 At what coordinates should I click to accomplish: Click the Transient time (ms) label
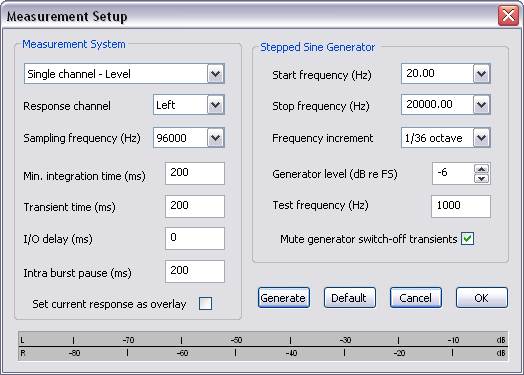pyautogui.click(x=70, y=207)
